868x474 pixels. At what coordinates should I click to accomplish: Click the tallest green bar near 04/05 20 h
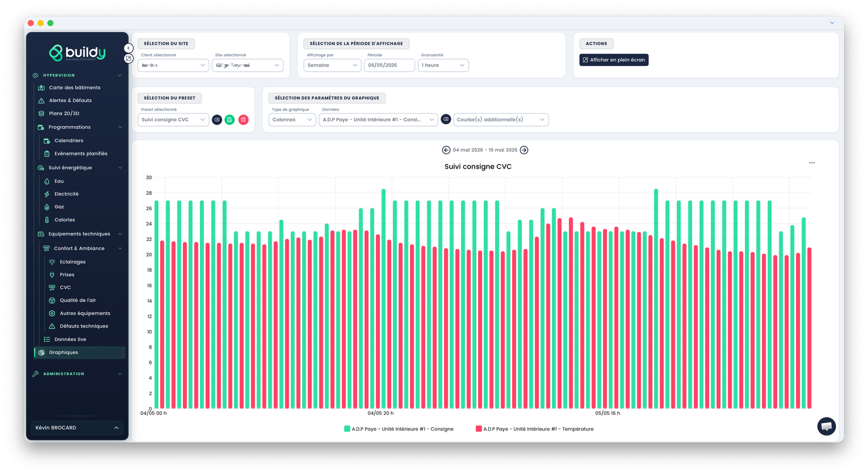[x=384, y=298]
